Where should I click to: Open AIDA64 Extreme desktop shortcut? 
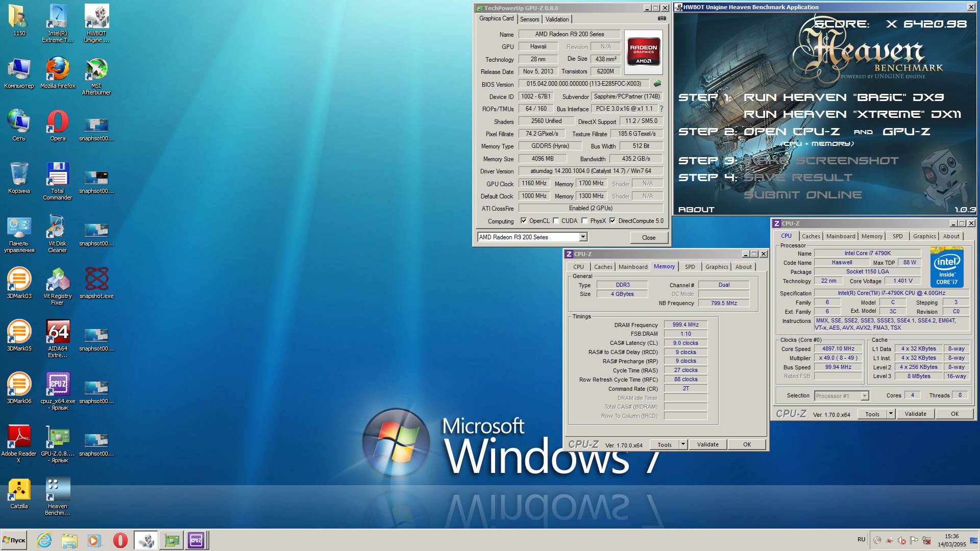click(x=58, y=339)
